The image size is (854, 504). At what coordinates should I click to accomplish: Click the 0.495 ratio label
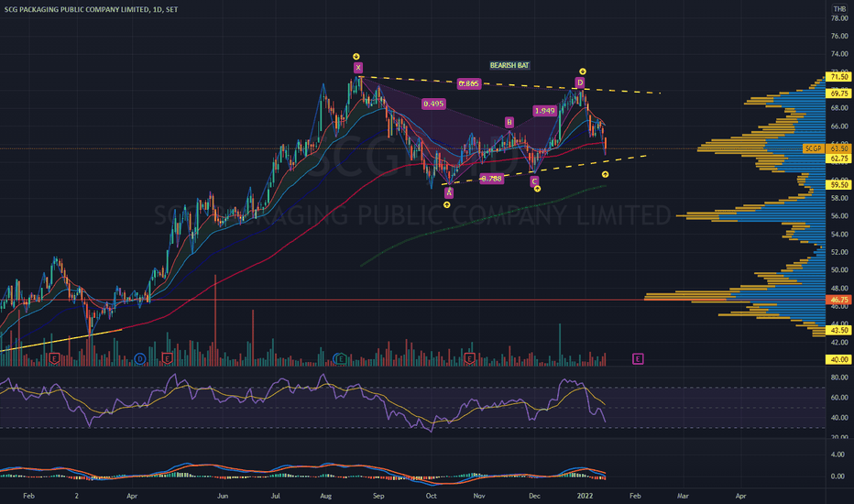point(433,104)
